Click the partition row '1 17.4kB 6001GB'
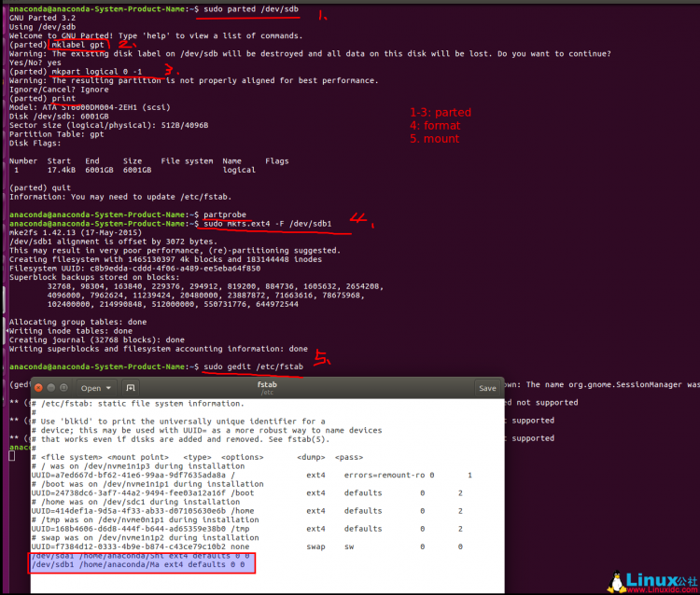This screenshot has height=595, width=700. [x=133, y=170]
